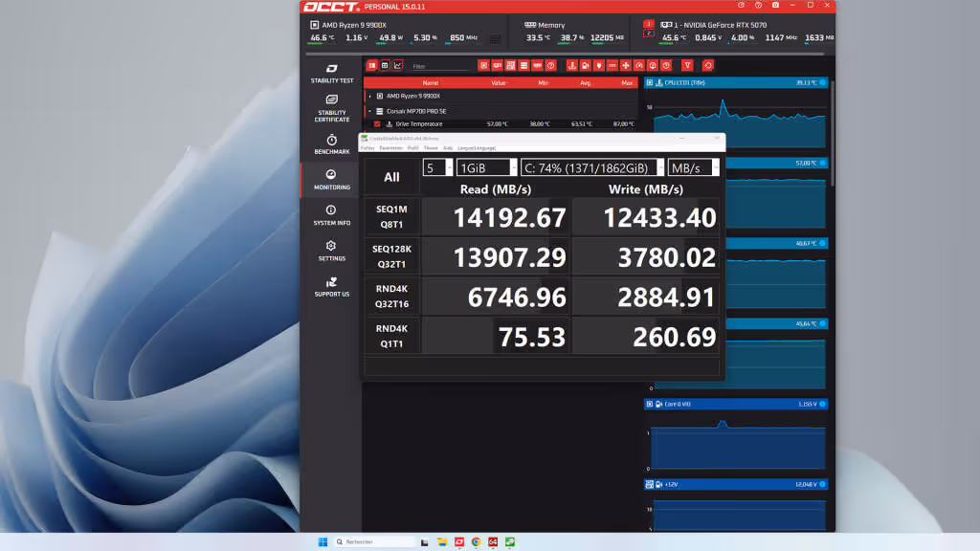
Task: Open the Stability Certificate tab
Action: pos(332,108)
